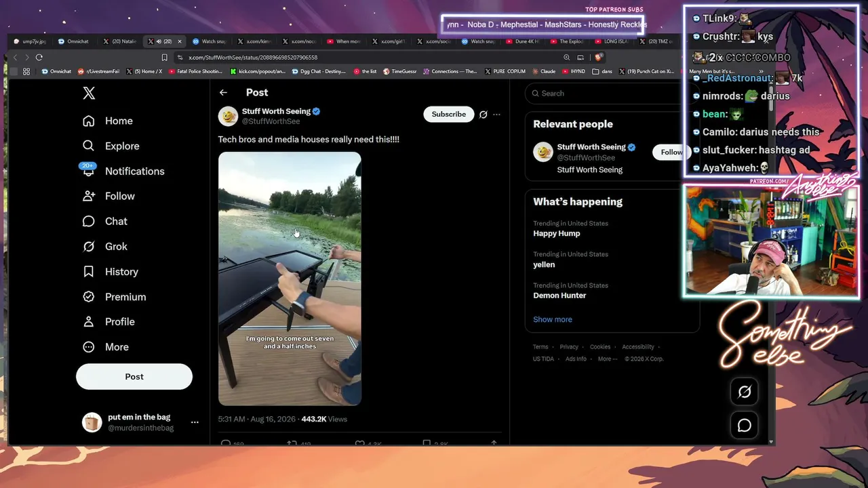Click the browser back arrow
The width and height of the screenshot is (868, 488).
coord(16,58)
